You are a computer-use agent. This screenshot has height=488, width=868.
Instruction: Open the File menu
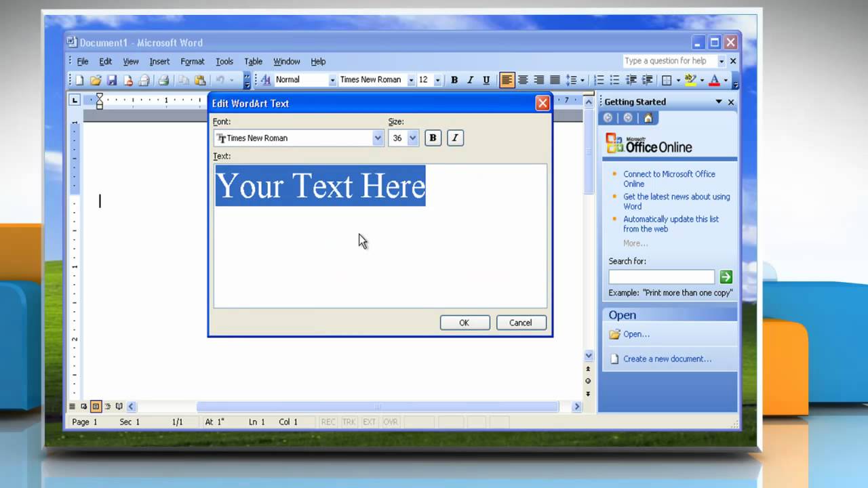click(x=83, y=61)
